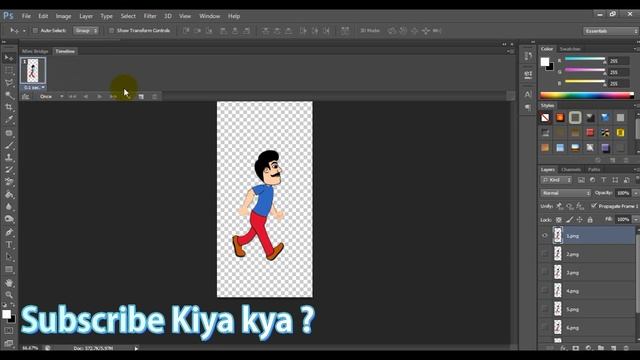Open the Timeline panel flyout menu

pyautogui.click(x=510, y=51)
